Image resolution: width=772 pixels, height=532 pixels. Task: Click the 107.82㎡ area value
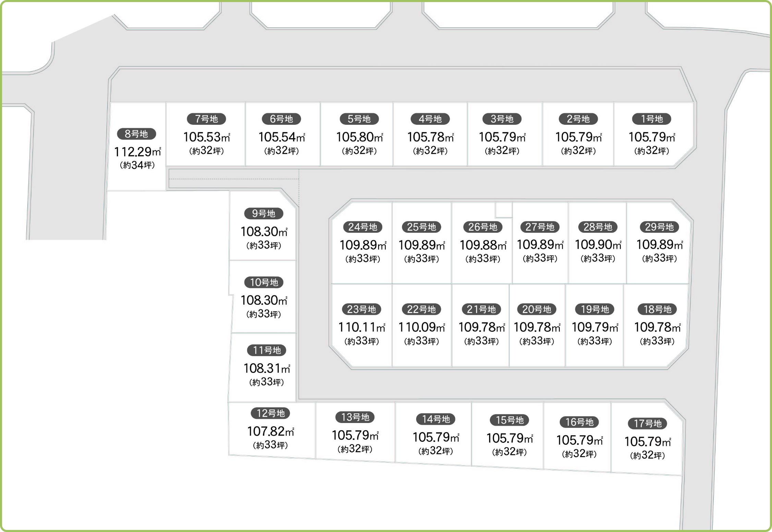point(270,431)
